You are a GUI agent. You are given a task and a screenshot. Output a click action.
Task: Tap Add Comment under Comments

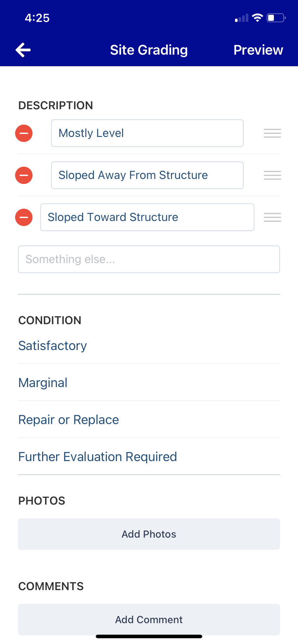[x=149, y=620]
